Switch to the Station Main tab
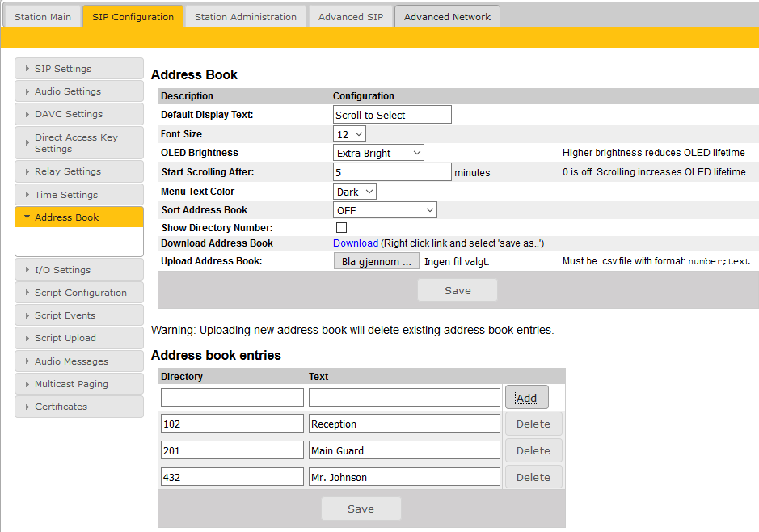This screenshot has width=759, height=532. point(43,17)
